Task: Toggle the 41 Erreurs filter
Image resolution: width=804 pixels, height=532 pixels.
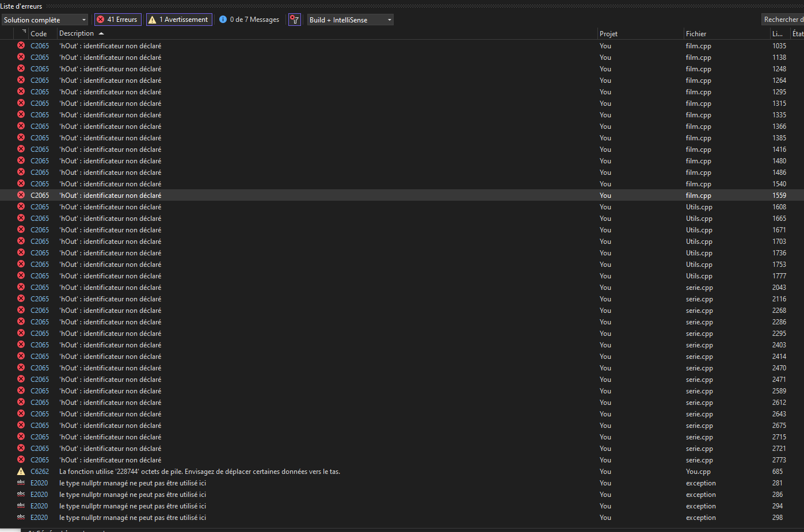Action: [117, 20]
